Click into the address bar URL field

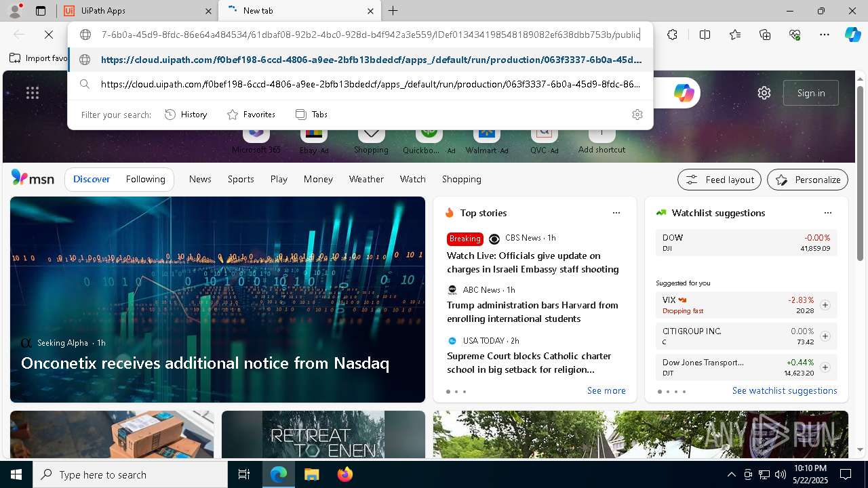tap(370, 35)
